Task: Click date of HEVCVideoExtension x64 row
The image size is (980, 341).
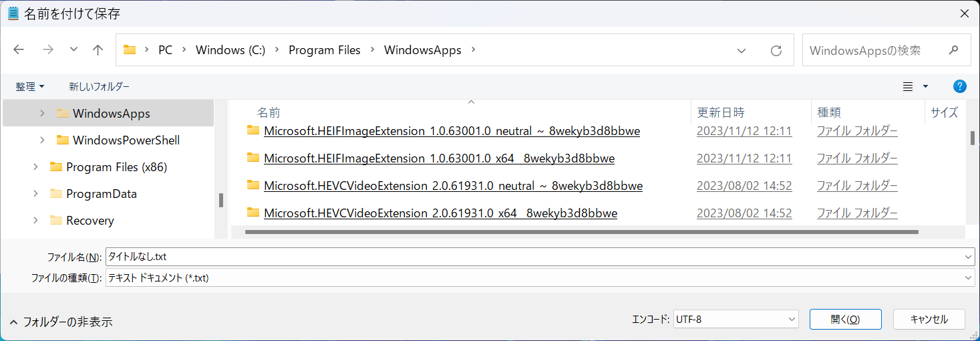Action: pos(744,213)
